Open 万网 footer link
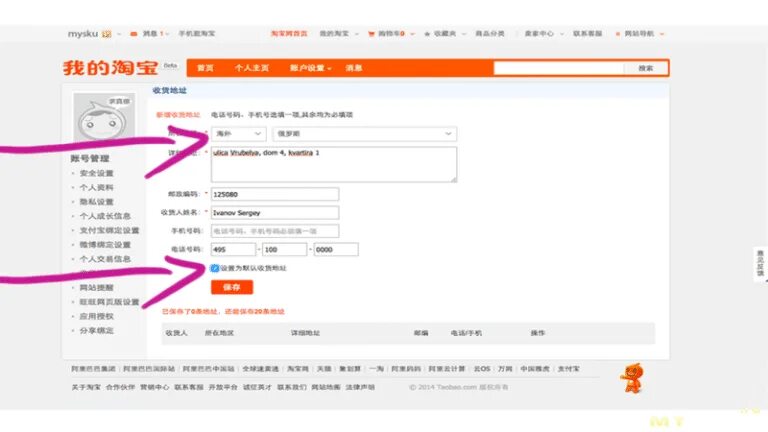 505,369
